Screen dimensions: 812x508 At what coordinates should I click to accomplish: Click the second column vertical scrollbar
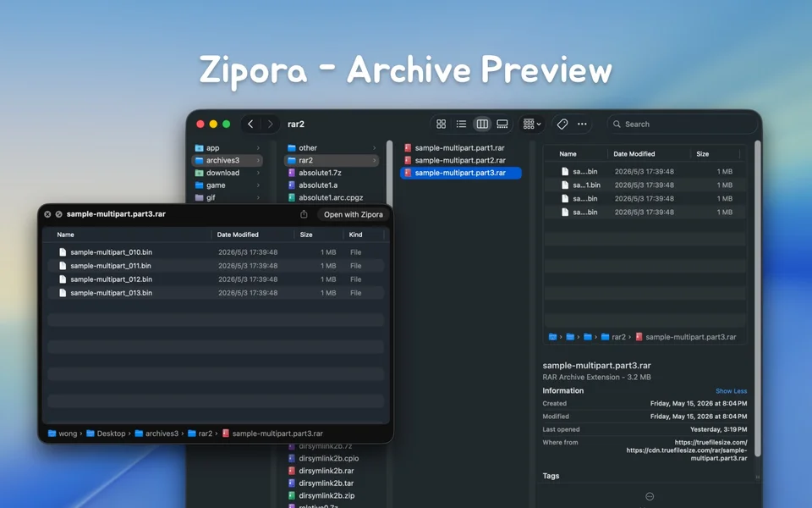pyautogui.click(x=389, y=172)
